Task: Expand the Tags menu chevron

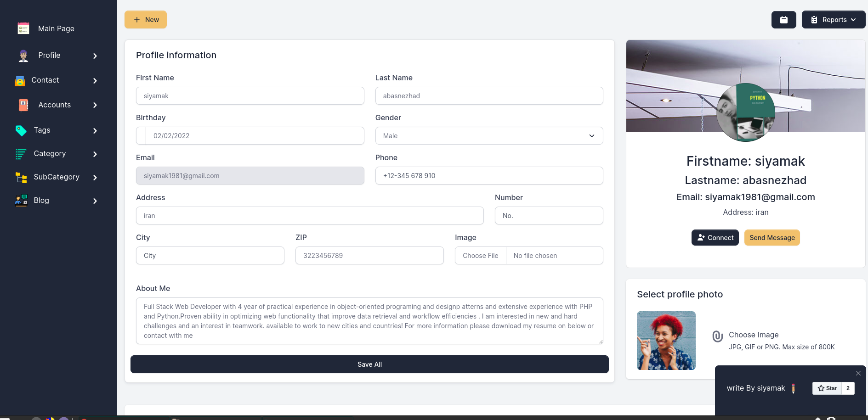Action: point(95,131)
